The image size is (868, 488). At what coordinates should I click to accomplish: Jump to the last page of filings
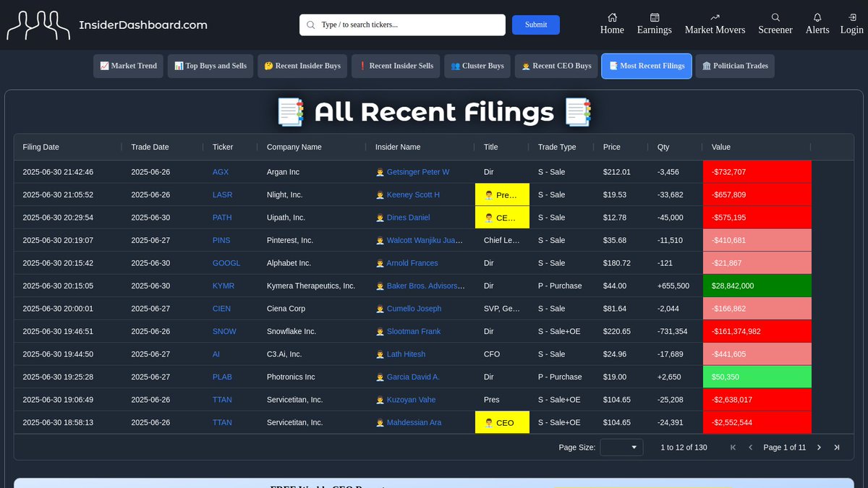(837, 448)
